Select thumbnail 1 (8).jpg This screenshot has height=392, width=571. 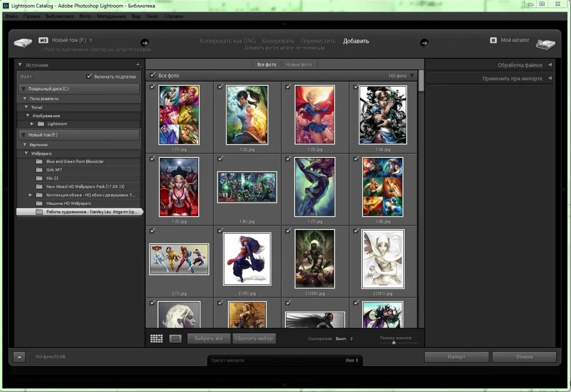[x=383, y=187]
